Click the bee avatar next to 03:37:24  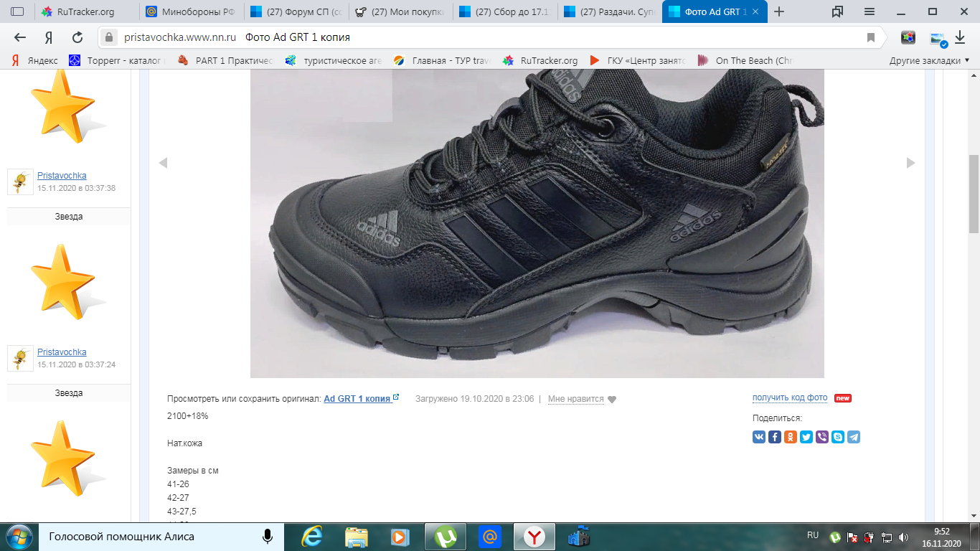pos(20,359)
